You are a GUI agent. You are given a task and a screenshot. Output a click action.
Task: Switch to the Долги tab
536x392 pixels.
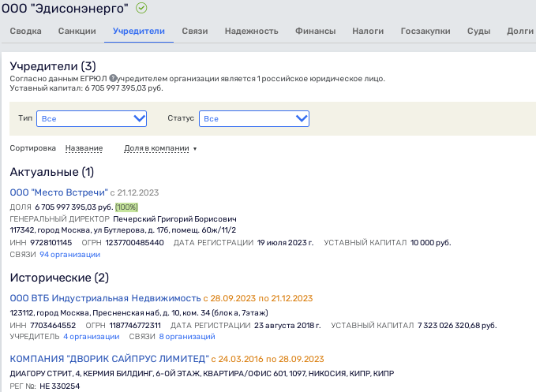pos(520,31)
